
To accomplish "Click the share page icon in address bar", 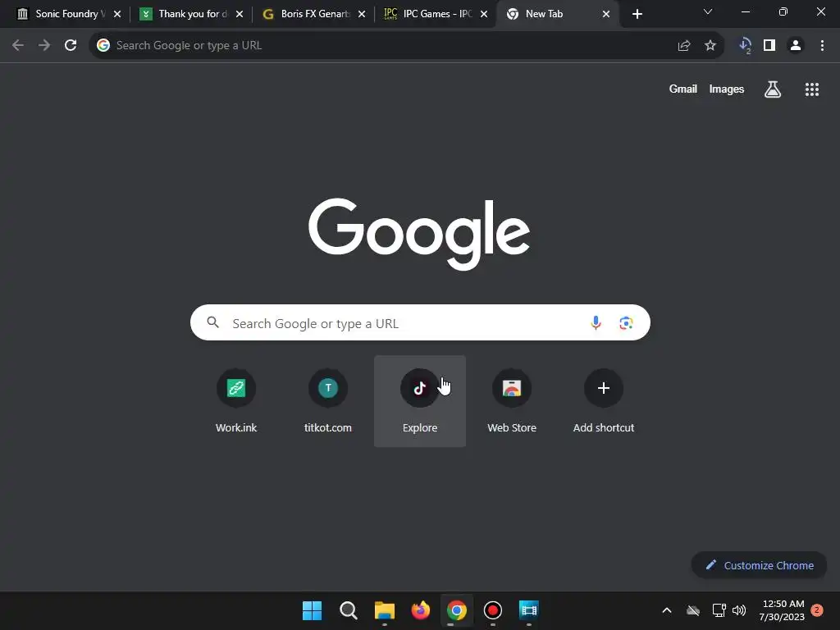I will point(684,46).
